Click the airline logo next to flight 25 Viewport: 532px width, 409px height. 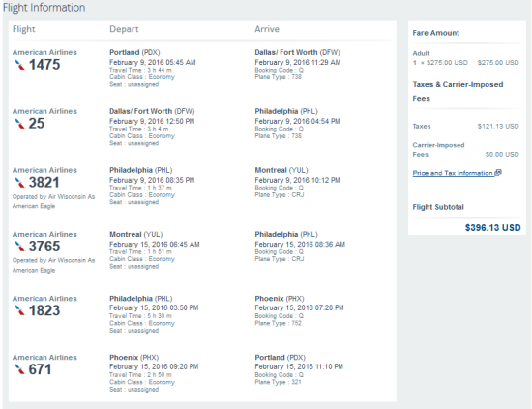[x=19, y=124]
